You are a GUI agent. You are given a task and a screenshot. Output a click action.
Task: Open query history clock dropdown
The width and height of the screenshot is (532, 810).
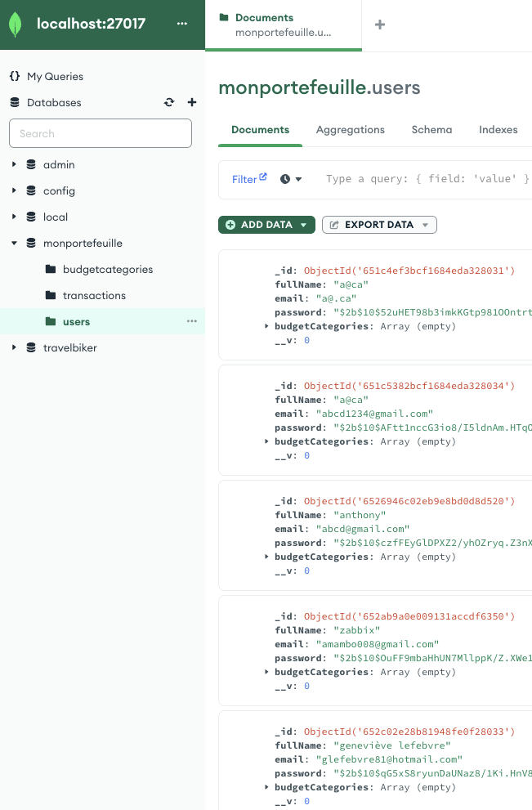coord(291,179)
